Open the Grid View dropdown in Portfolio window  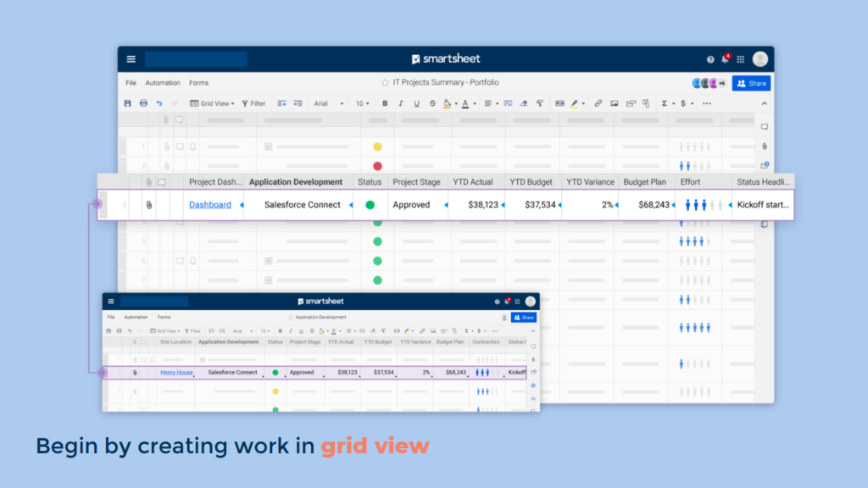[x=212, y=103]
